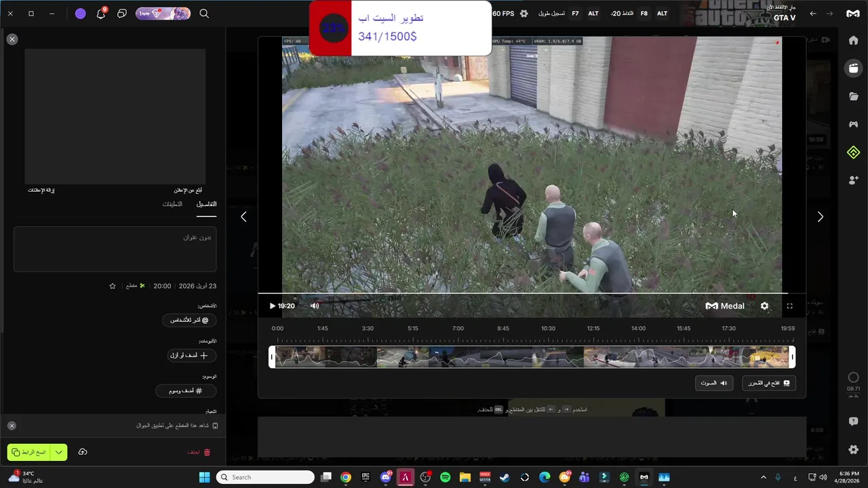Switch to the comments tab
The height and width of the screenshot is (488, 868).
172,204
